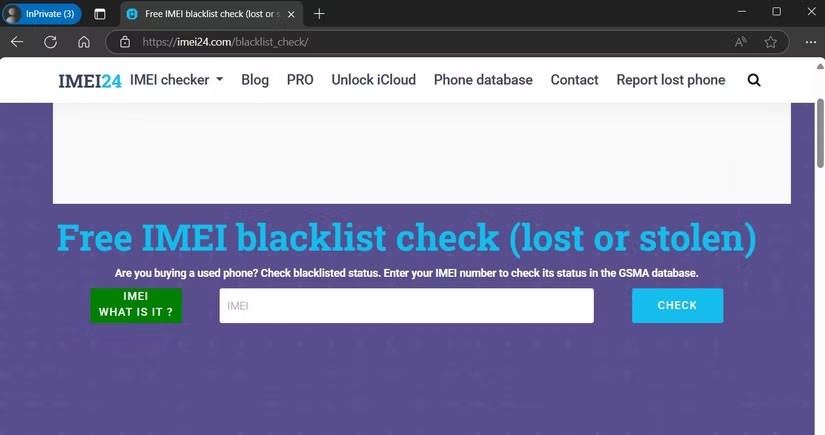
Task: Go to Unlock iCloud page
Action: pos(373,80)
